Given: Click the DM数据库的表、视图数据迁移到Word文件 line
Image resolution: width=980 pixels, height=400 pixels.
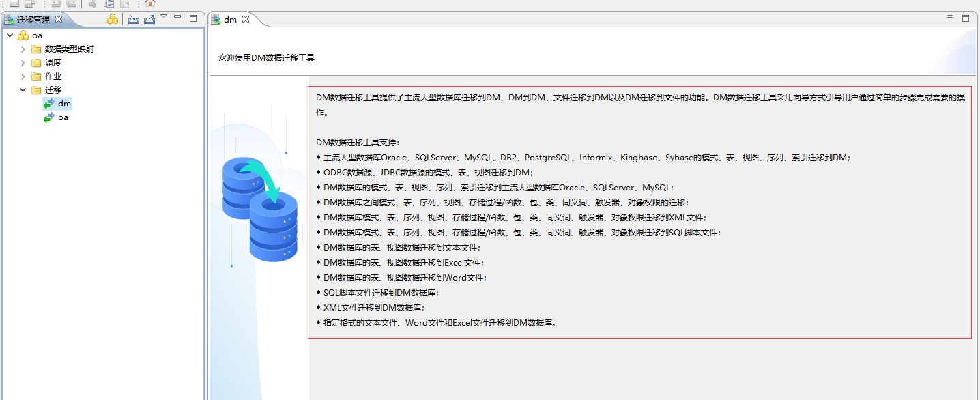Looking at the screenshot, I should (x=401, y=278).
